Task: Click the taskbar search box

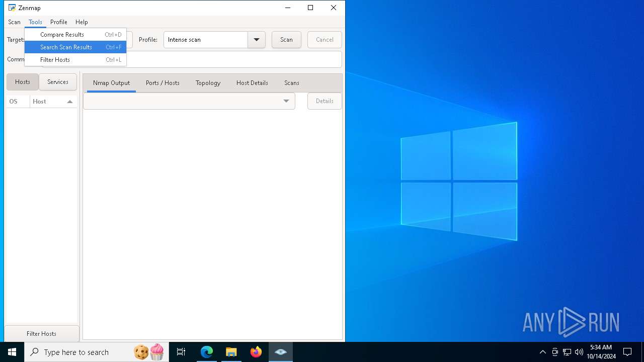Action: point(96,352)
